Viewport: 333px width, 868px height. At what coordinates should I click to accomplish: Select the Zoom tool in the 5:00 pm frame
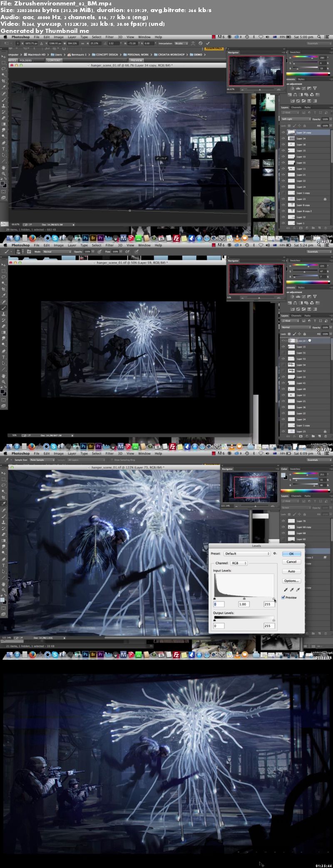coord(4,174)
